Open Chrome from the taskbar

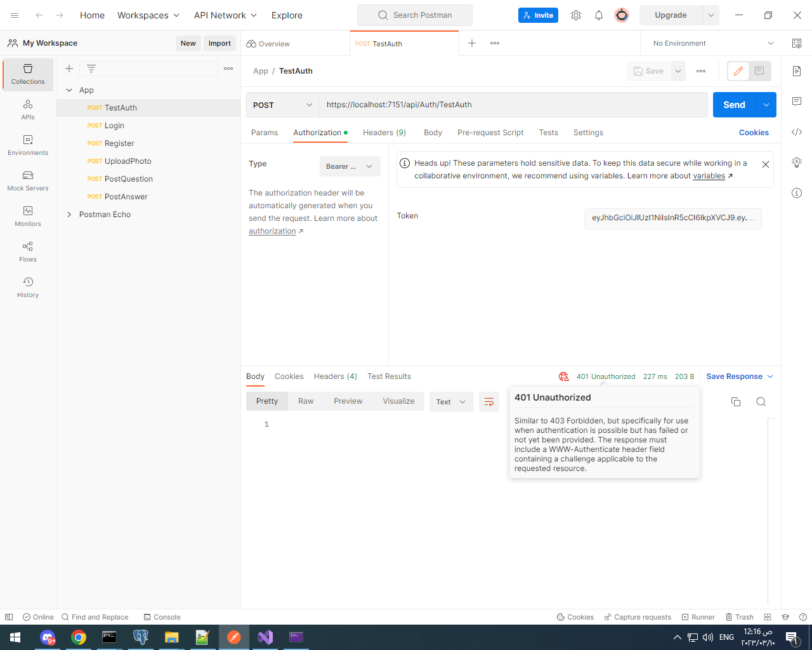click(79, 637)
